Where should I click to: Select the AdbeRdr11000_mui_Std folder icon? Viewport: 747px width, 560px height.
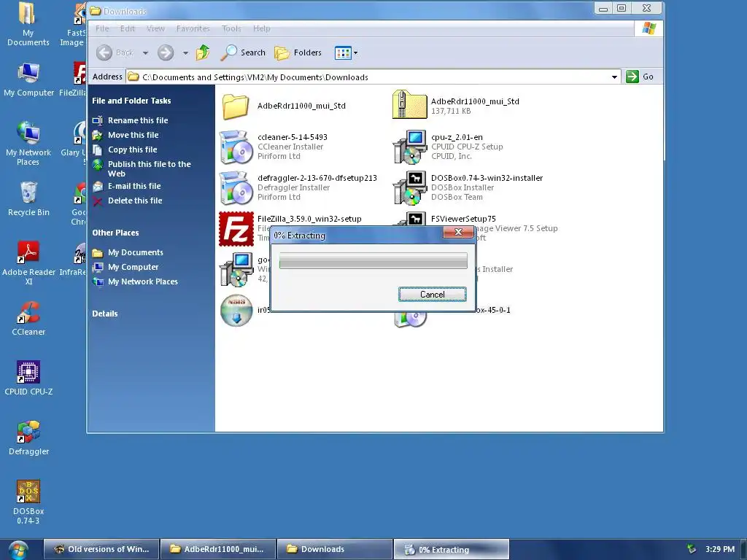[x=236, y=106]
